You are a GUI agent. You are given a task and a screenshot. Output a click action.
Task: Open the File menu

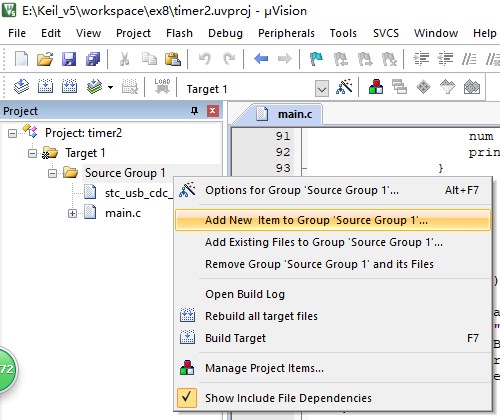click(17, 33)
